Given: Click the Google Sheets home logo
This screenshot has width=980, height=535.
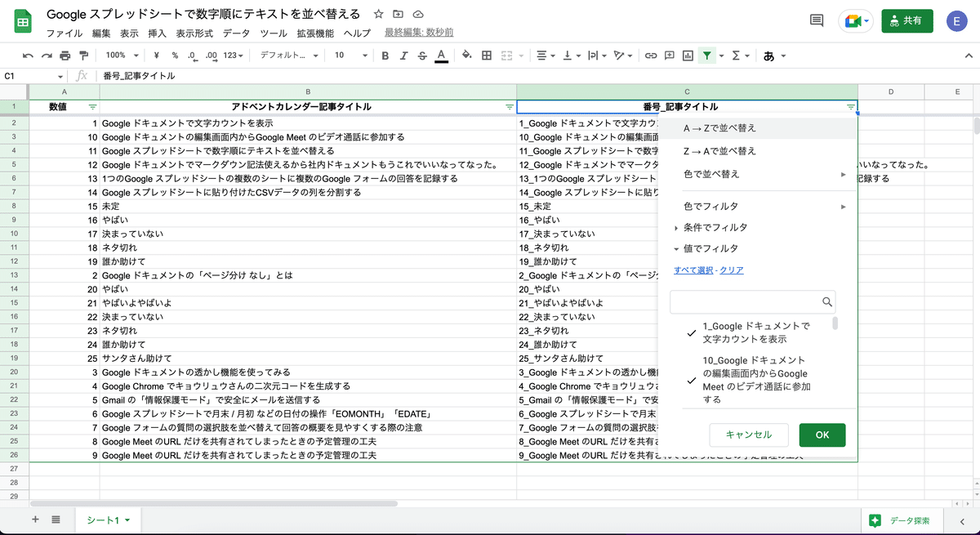Looking at the screenshot, I should (23, 23).
